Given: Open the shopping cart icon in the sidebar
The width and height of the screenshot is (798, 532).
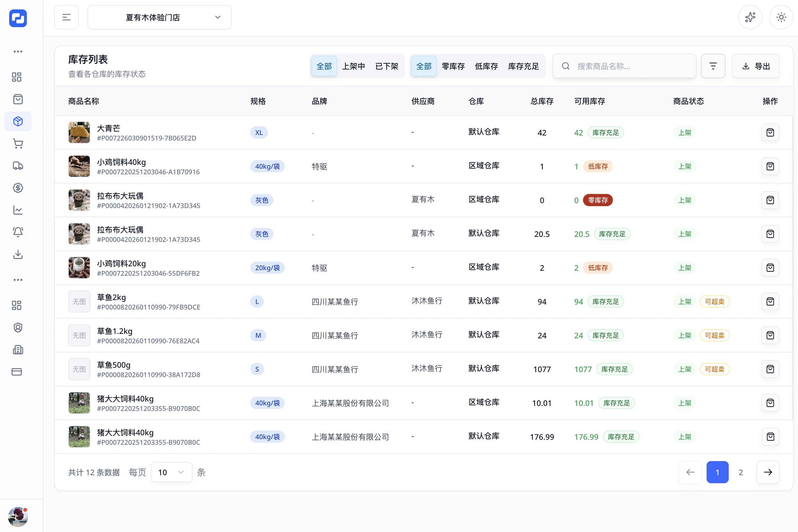Looking at the screenshot, I should pos(18,144).
